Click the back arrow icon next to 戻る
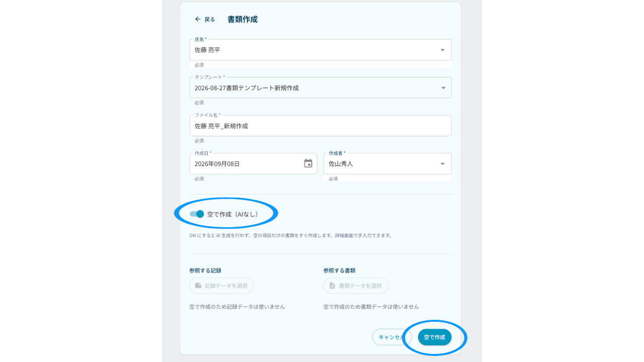The image size is (644, 362). (x=198, y=19)
